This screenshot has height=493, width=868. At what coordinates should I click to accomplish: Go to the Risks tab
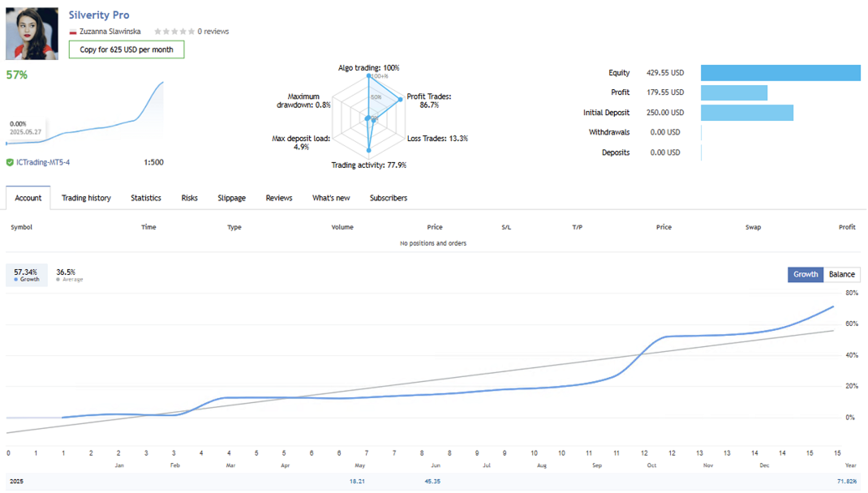tap(190, 198)
